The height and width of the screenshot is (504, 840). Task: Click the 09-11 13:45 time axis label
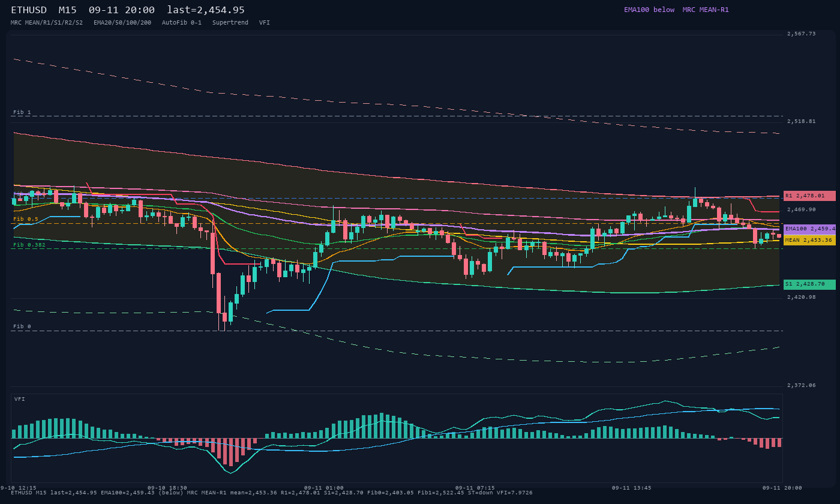click(x=632, y=488)
